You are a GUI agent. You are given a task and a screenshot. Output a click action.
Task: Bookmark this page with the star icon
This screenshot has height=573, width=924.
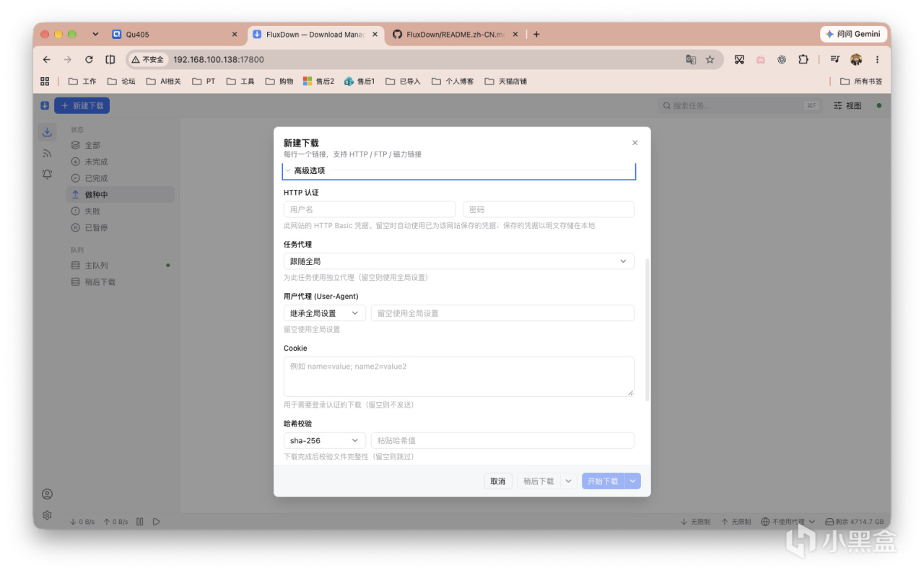pyautogui.click(x=710, y=60)
